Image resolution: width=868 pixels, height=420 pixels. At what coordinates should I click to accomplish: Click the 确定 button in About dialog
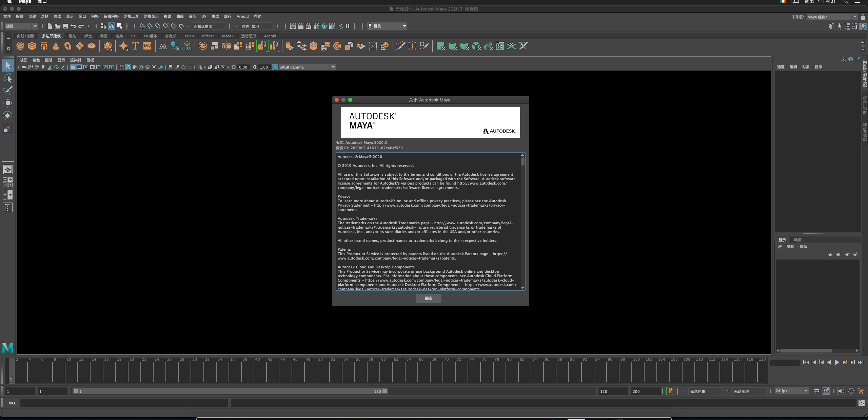(429, 298)
